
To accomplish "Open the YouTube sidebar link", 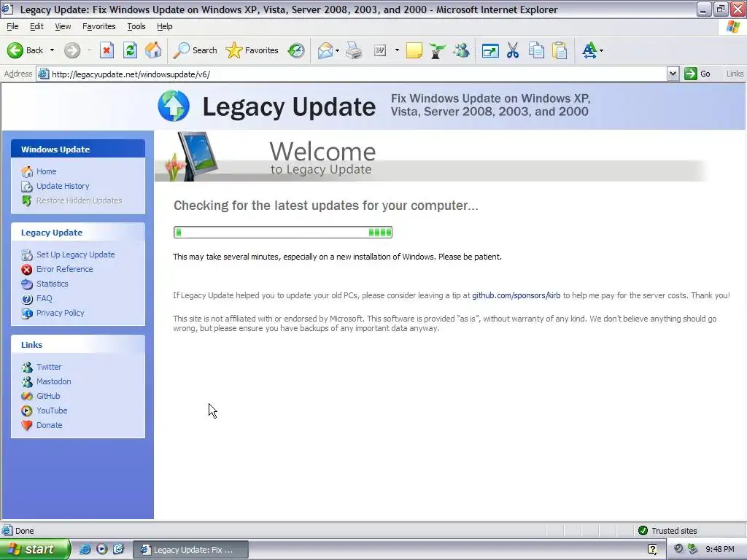I will click(52, 411).
